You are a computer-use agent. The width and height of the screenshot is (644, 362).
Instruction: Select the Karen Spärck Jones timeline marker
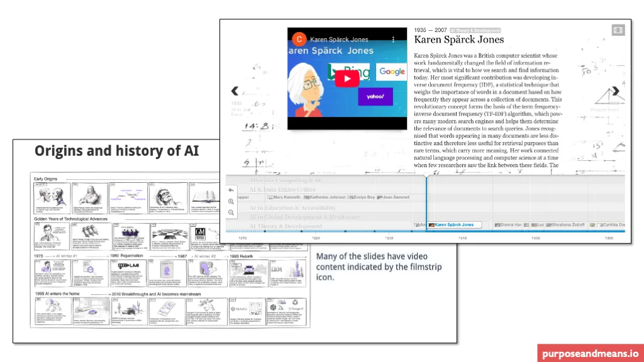[x=454, y=224]
